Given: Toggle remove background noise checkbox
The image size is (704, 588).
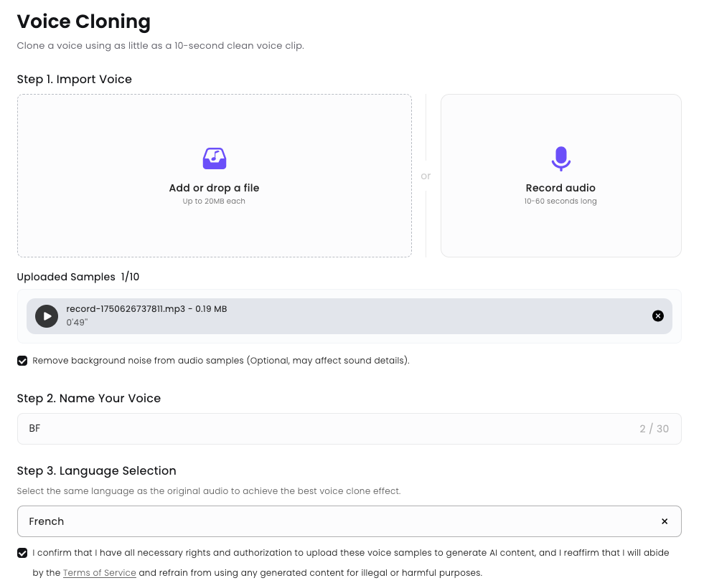Looking at the screenshot, I should (22, 361).
